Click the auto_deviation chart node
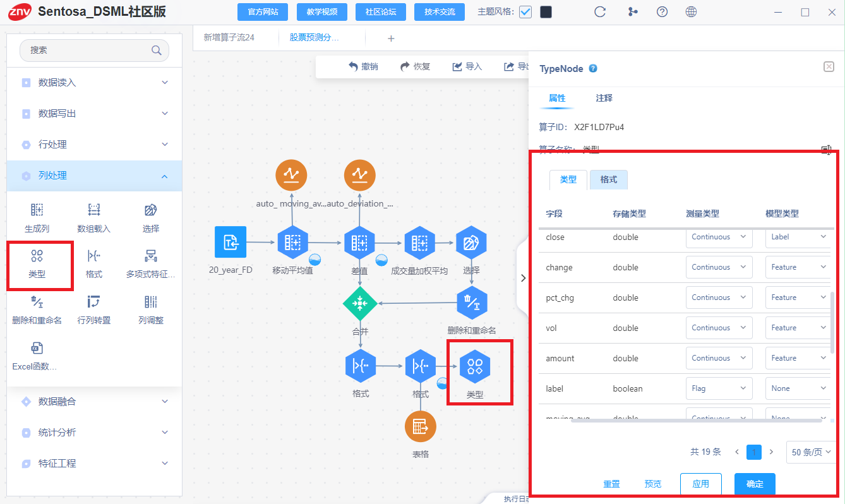845x504 pixels. pos(360,176)
